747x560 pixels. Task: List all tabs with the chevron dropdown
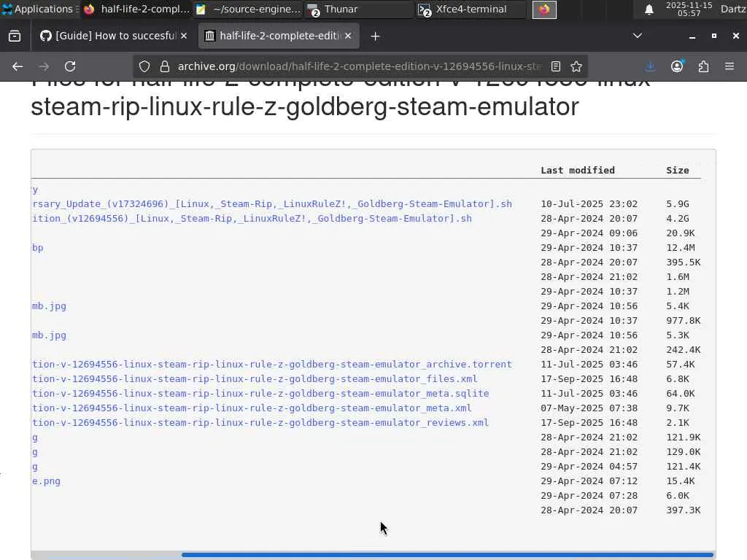[638, 36]
